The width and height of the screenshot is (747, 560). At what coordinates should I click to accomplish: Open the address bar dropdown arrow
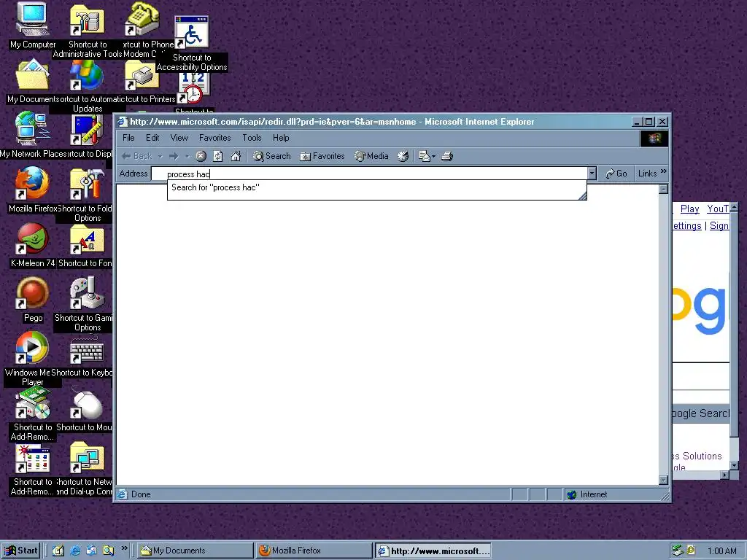[592, 174]
